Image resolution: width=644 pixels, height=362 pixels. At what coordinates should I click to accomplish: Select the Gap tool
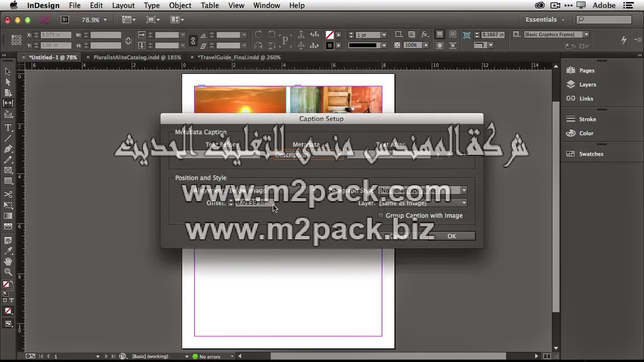(x=8, y=103)
